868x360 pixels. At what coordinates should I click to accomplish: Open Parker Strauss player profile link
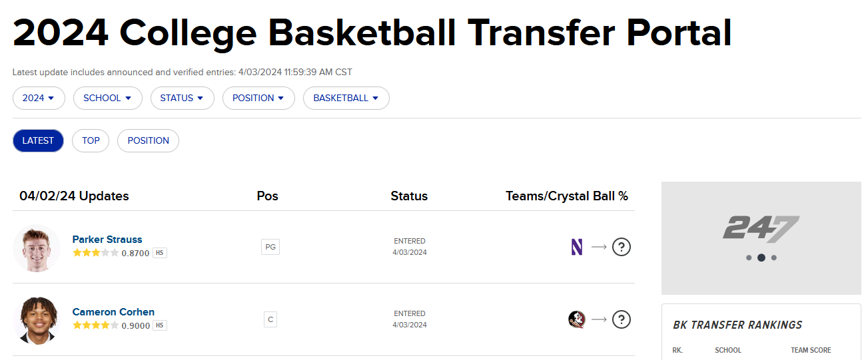coord(107,240)
